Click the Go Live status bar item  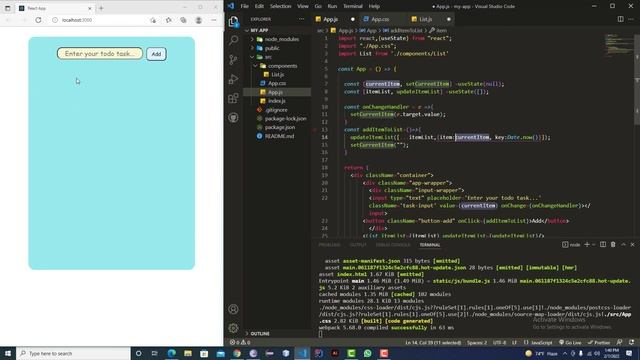(570, 342)
